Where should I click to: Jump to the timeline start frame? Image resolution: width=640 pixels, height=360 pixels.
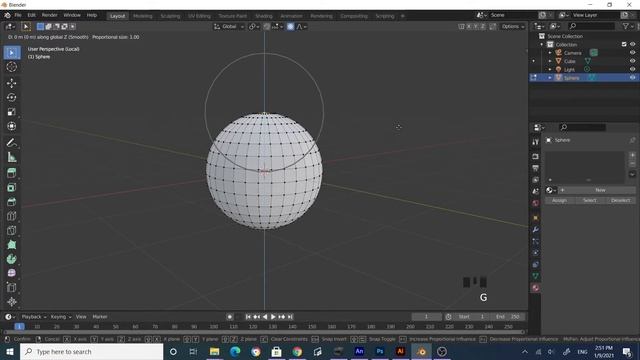248,317
